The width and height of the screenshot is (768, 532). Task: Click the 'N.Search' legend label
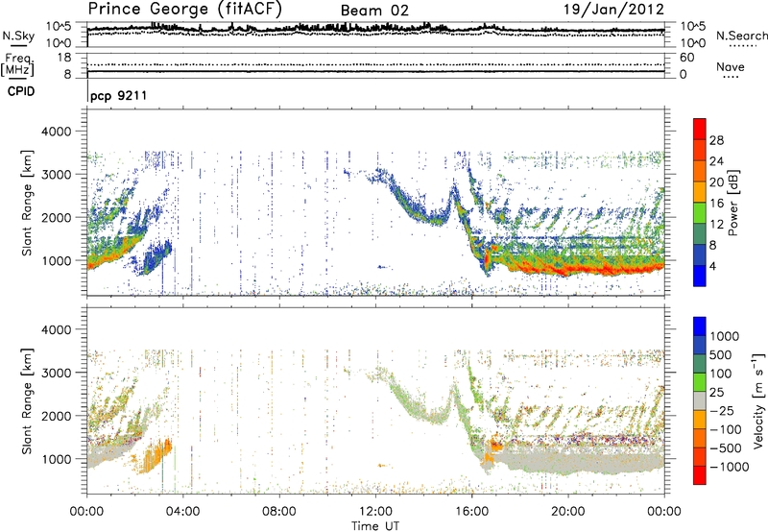(x=742, y=36)
